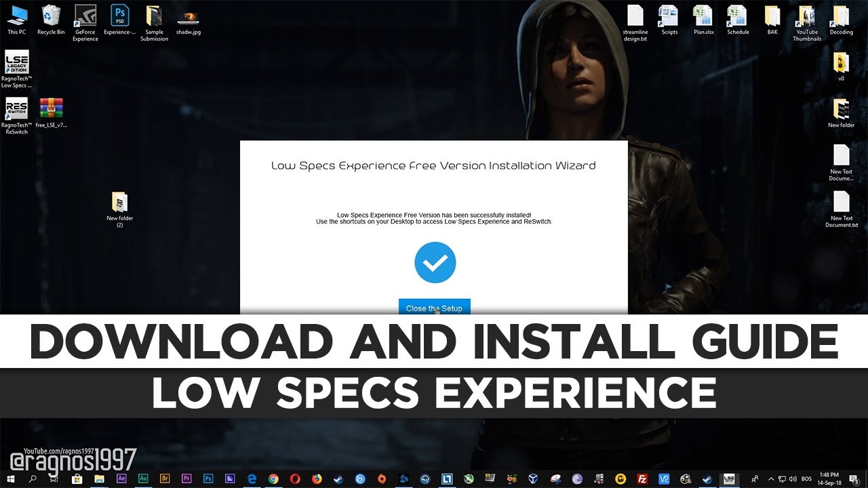Launch Adobe Audition from taskbar
Viewport: 868px width, 488px height.
tap(143, 479)
